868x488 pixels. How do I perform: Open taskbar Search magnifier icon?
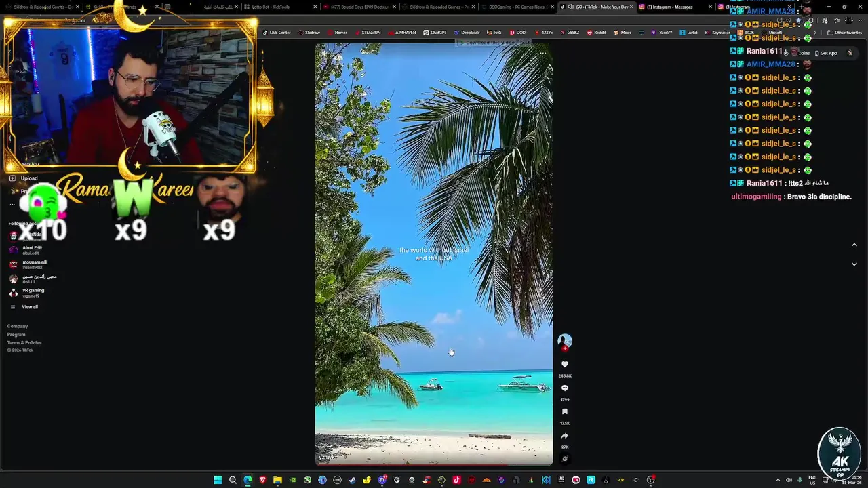pos(233,480)
